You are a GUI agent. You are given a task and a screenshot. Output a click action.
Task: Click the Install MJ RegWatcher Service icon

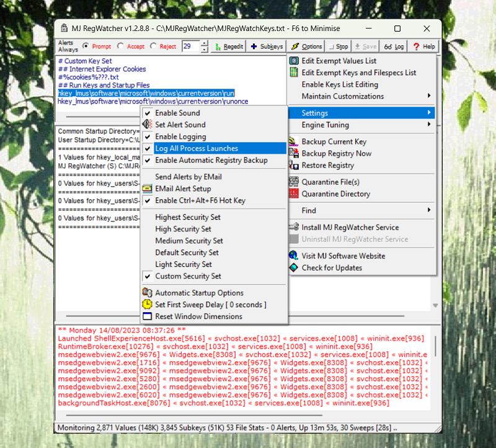294,227
